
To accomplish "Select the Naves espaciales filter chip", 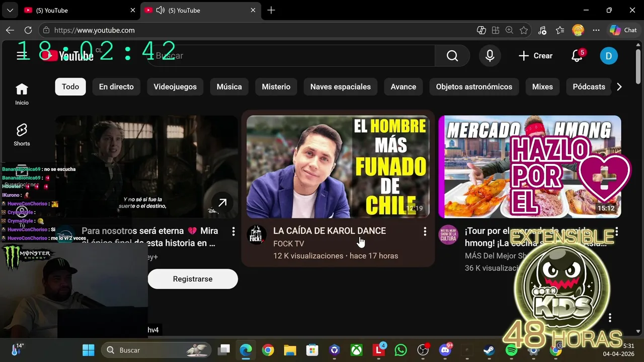I will [x=341, y=86].
